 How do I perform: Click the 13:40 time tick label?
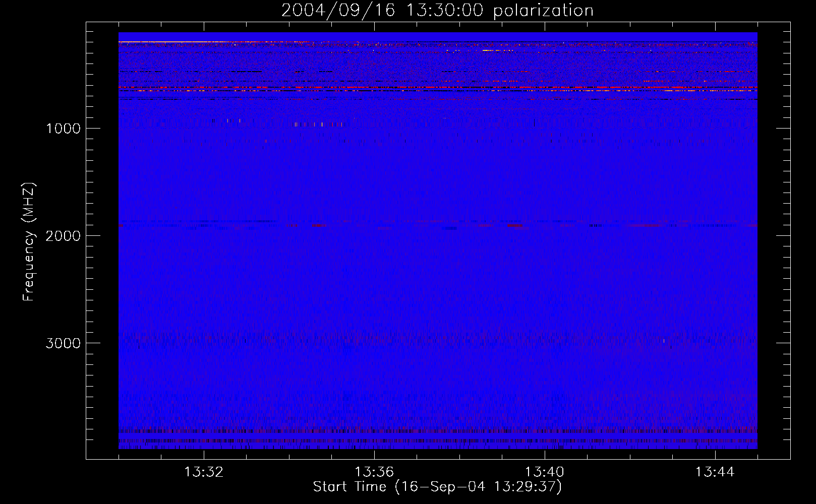coord(545,472)
